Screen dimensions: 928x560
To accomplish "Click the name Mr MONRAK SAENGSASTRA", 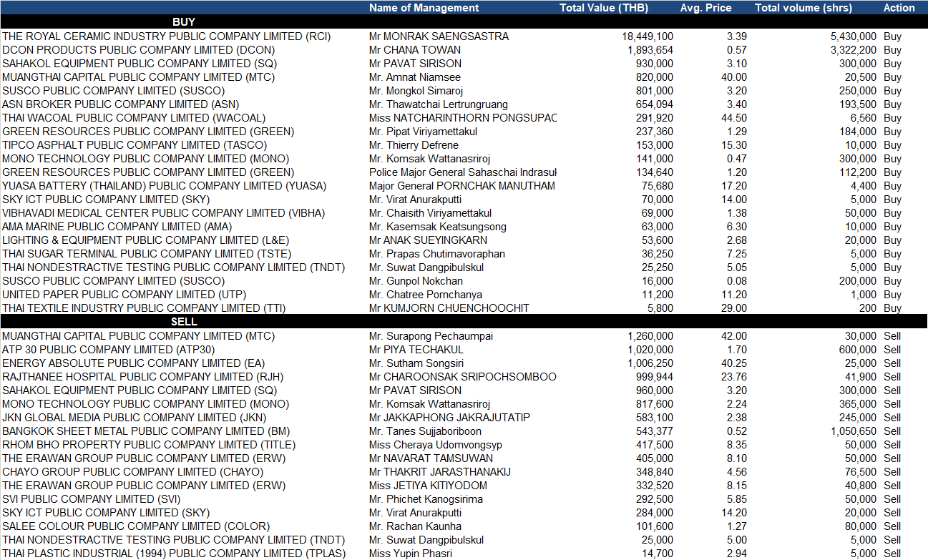I will point(439,36).
